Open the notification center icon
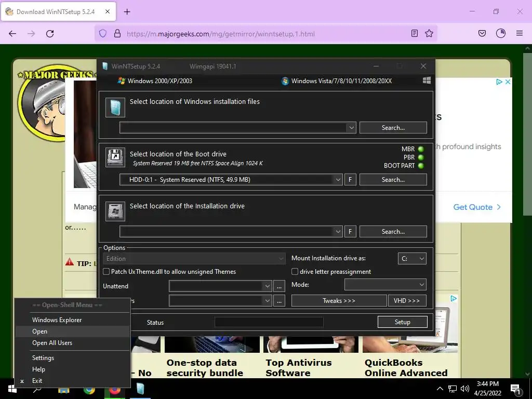This screenshot has height=399, width=532. point(516,389)
